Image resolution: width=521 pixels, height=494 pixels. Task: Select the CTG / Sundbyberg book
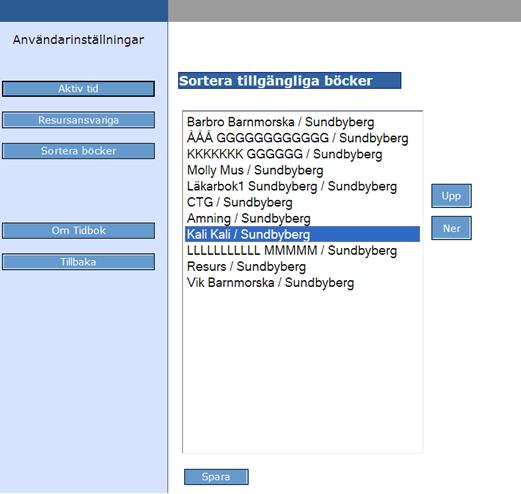[302, 202]
